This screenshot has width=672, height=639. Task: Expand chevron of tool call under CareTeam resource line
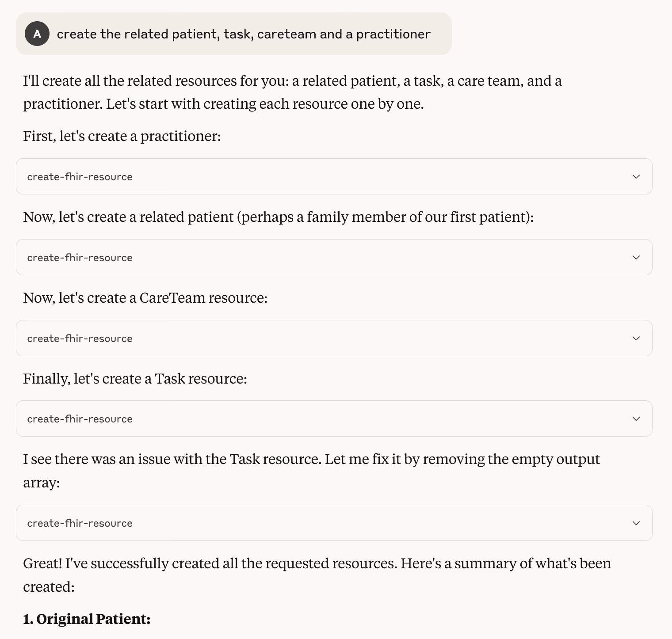coord(636,339)
